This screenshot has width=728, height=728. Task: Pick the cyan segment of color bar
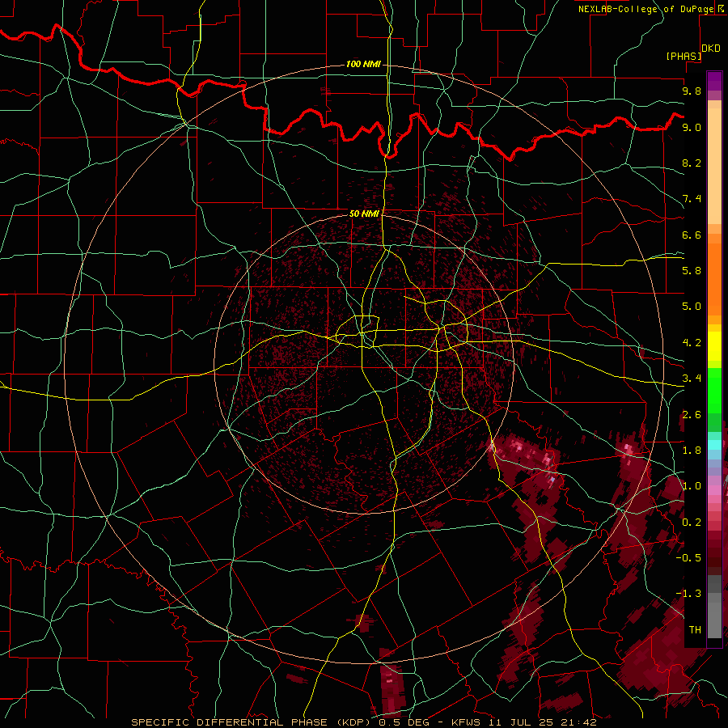(x=714, y=445)
